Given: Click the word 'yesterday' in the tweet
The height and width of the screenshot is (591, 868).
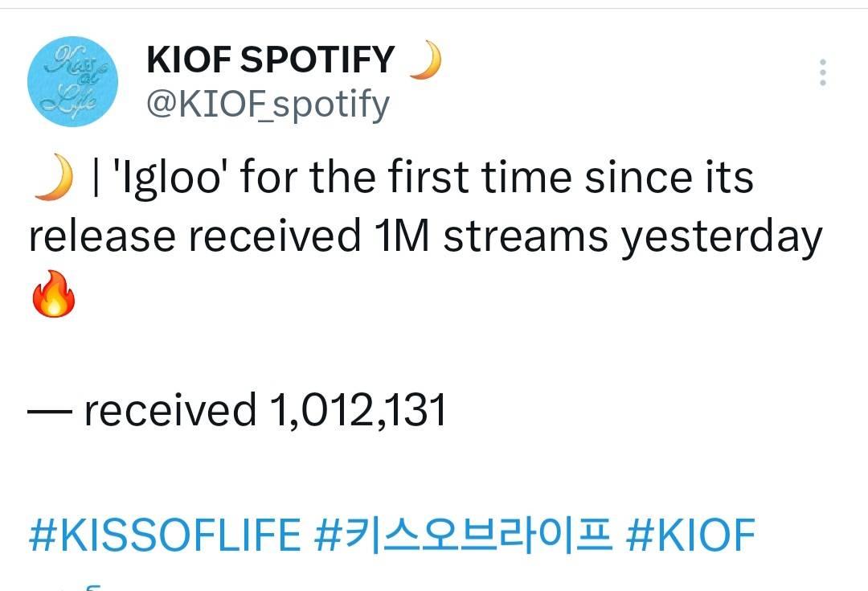Looking at the screenshot, I should (x=721, y=238).
